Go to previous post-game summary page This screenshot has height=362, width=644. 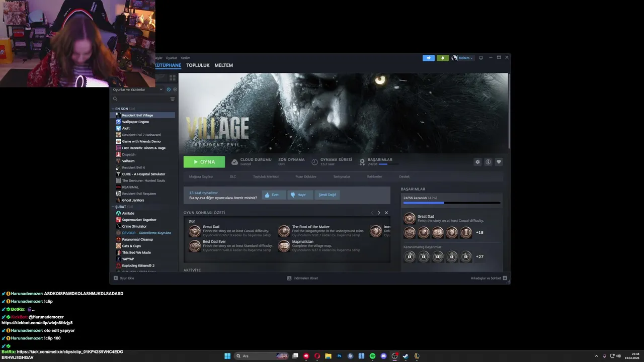[372, 213]
